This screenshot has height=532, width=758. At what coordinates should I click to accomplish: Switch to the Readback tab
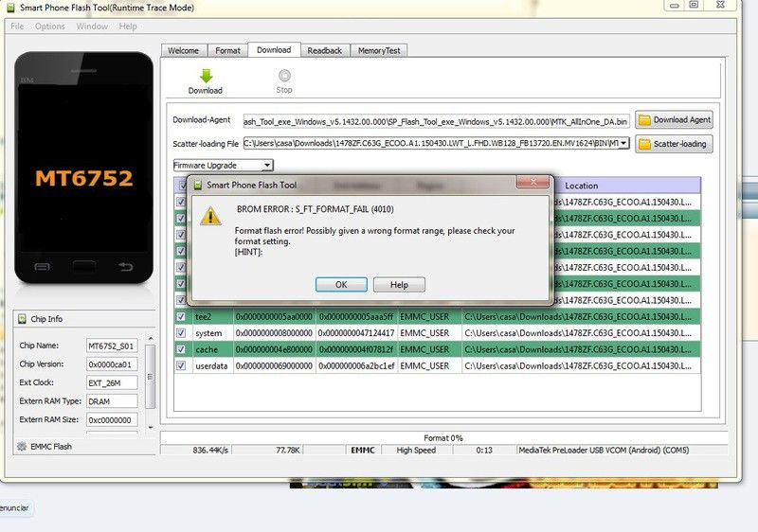[x=324, y=51]
